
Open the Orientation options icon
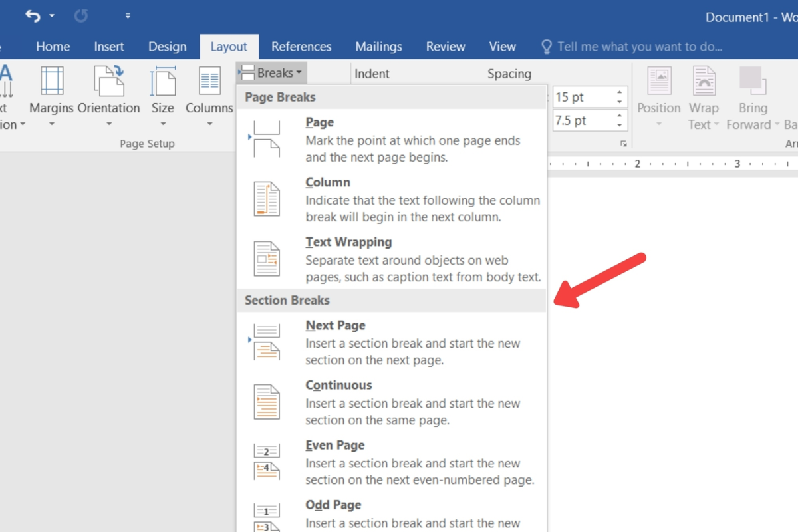pyautogui.click(x=108, y=82)
